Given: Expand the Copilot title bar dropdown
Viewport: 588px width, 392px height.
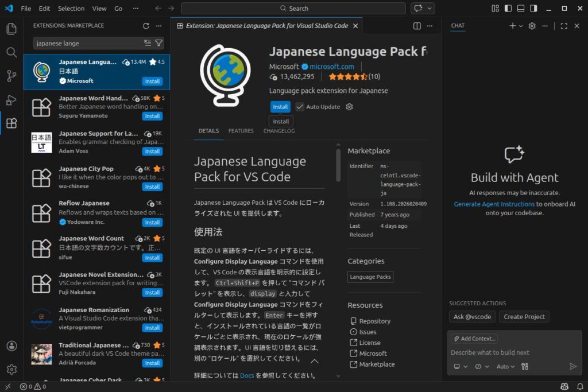Looking at the screenshot, I should click(x=430, y=9).
